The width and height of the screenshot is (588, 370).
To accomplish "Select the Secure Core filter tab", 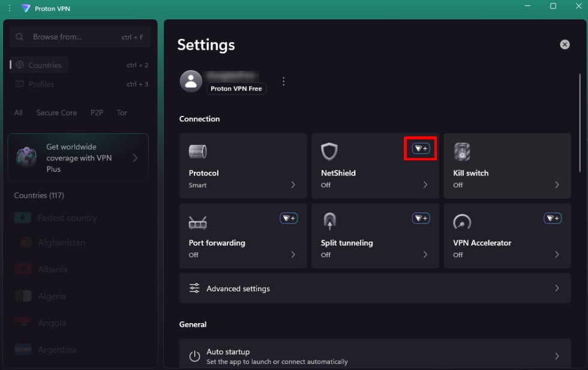I will [x=56, y=112].
